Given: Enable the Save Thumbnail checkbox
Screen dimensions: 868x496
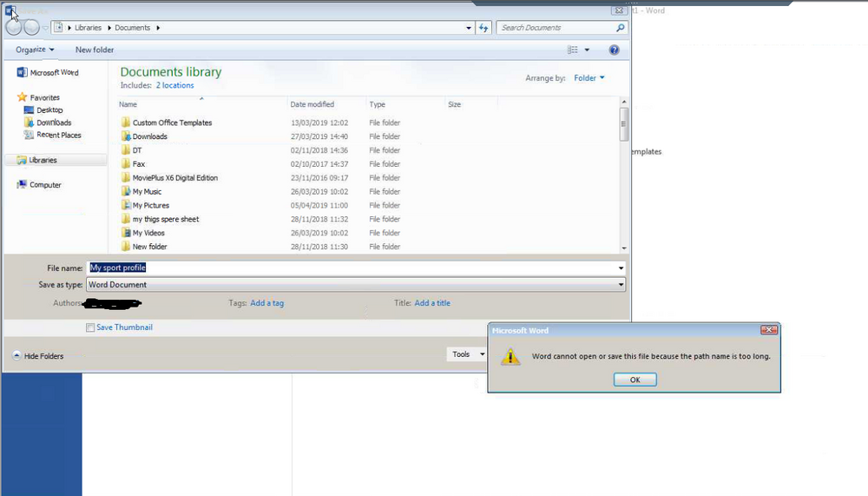Looking at the screenshot, I should 90,327.
